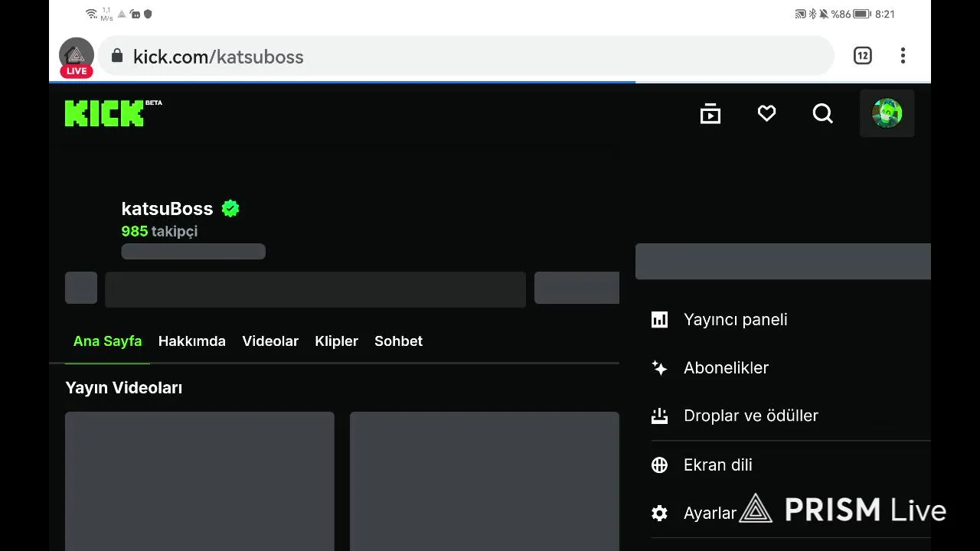980x551 pixels.
Task: Open the video library icon
Action: 710,114
